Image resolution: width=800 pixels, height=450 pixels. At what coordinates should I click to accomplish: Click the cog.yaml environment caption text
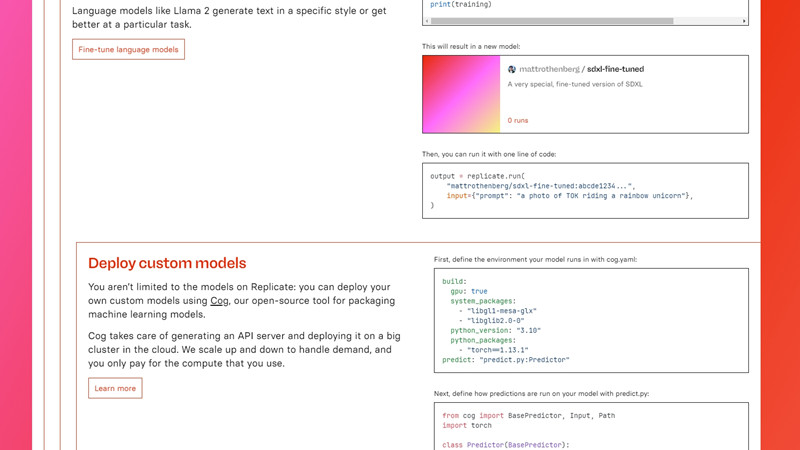click(x=535, y=259)
